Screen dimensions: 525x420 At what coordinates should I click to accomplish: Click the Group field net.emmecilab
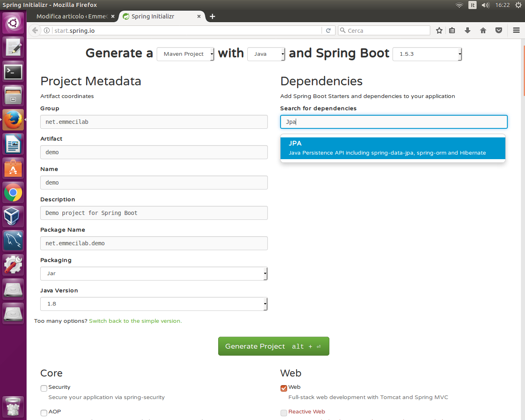154,122
